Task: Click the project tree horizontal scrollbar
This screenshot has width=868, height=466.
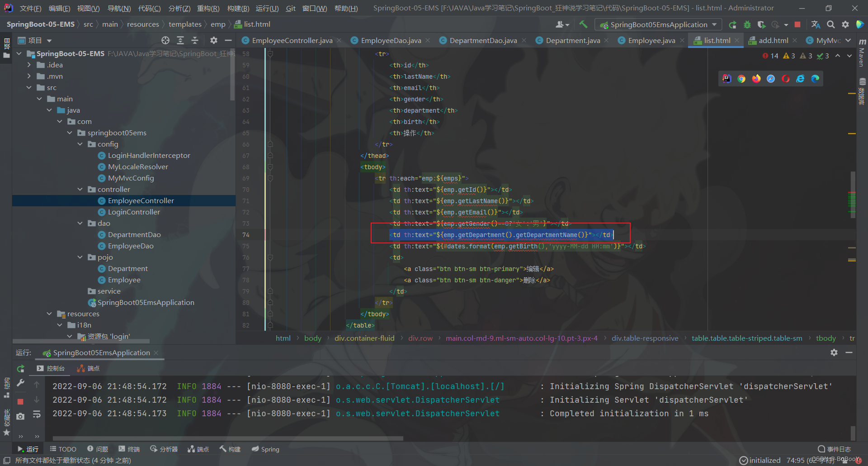Action: (x=81, y=341)
